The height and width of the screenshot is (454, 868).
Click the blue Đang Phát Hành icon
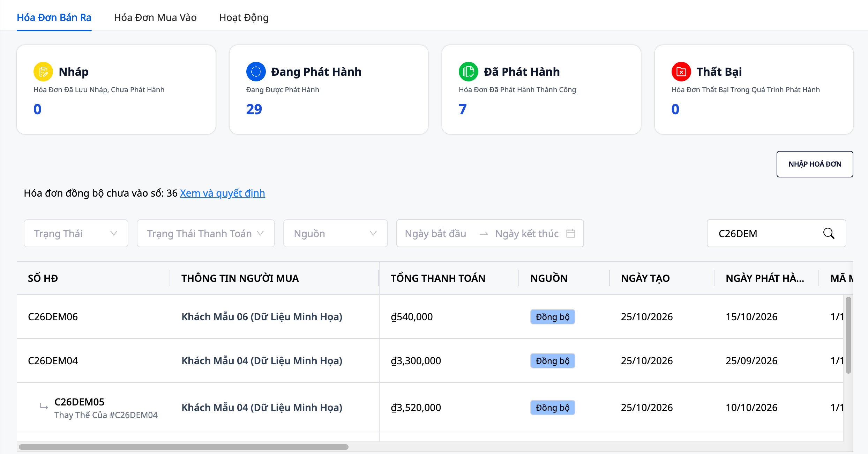coord(256,72)
